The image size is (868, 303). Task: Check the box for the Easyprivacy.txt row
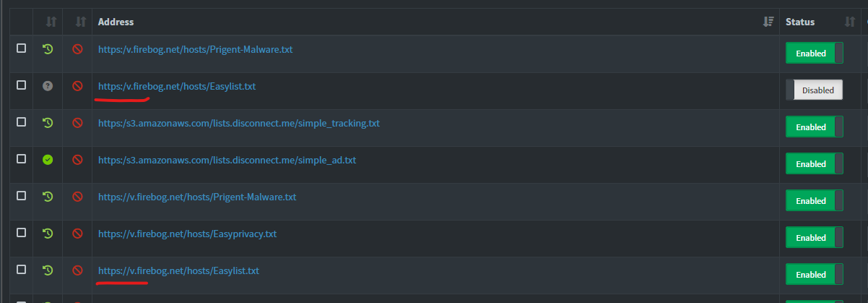(21, 233)
